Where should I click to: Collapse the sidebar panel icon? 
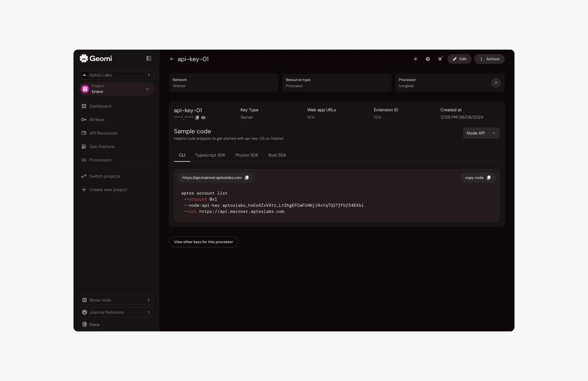click(149, 58)
